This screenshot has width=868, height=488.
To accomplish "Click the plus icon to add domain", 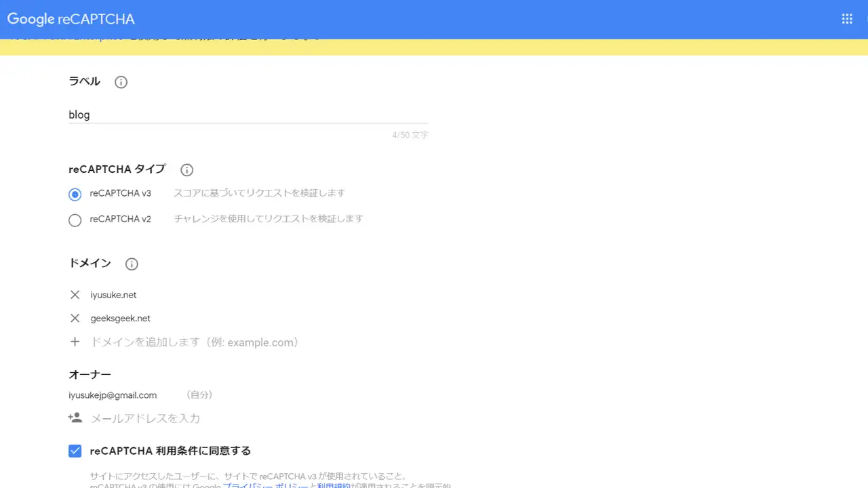I will 75,342.
